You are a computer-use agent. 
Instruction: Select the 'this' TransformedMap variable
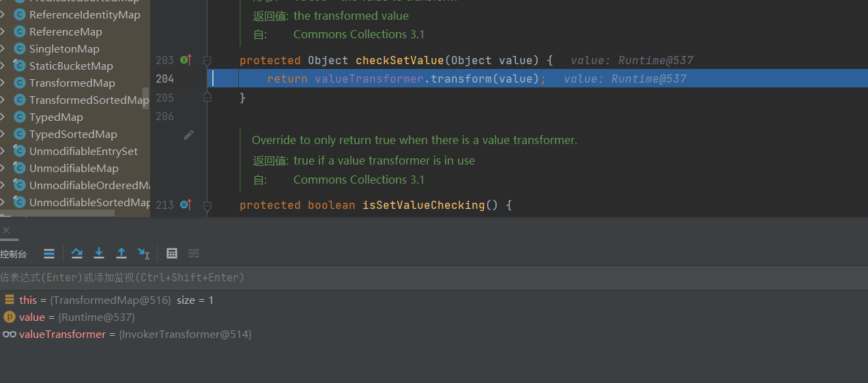(28, 300)
